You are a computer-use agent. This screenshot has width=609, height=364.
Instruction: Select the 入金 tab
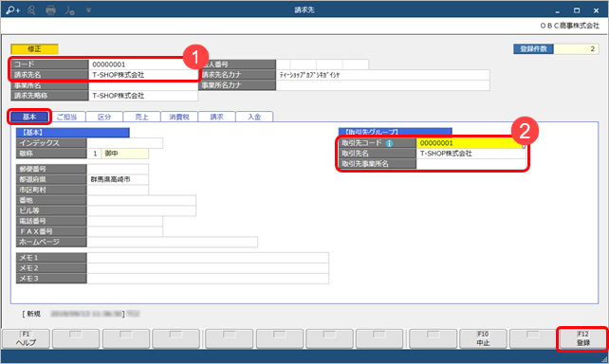(254, 117)
